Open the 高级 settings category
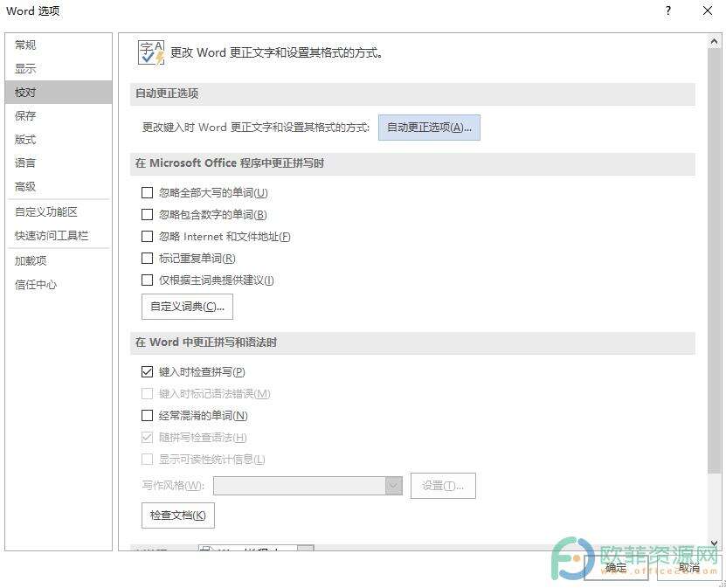This screenshot has height=588, width=726. (59, 187)
